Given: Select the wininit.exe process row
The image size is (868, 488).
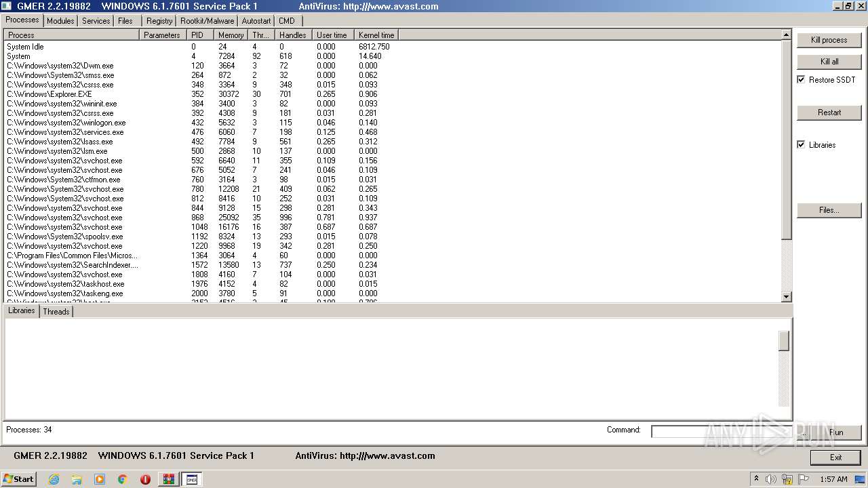Looking at the screenshot, I should point(393,104).
